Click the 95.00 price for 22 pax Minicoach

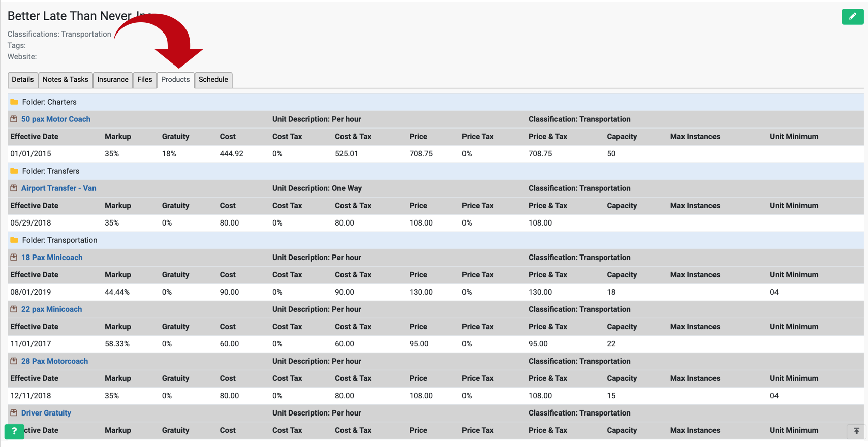point(419,343)
